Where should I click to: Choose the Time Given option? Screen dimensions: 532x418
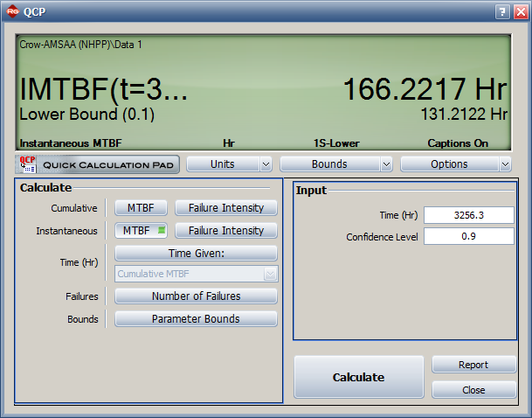[196, 254]
